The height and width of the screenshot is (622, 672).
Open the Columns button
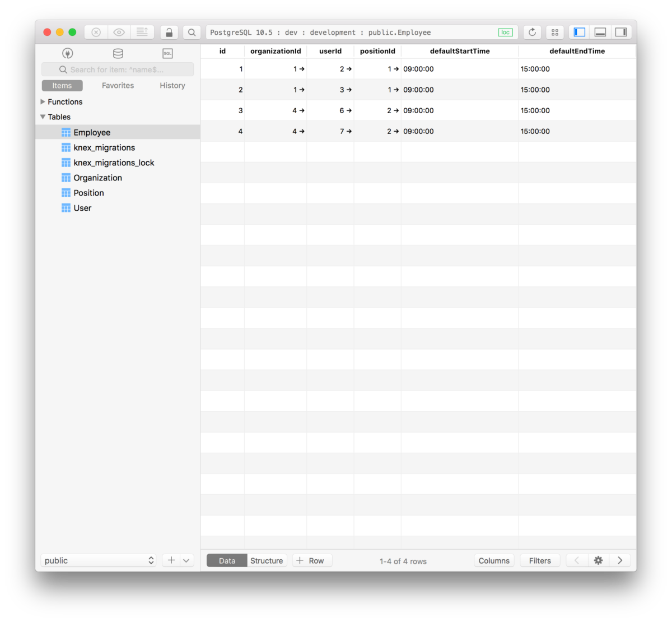[x=494, y=560]
